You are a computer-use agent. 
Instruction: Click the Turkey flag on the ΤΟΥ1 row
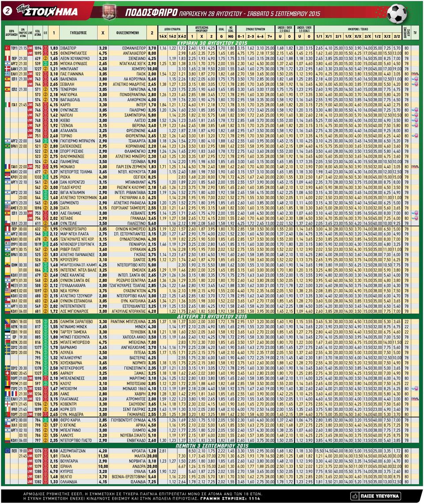(8, 48)
